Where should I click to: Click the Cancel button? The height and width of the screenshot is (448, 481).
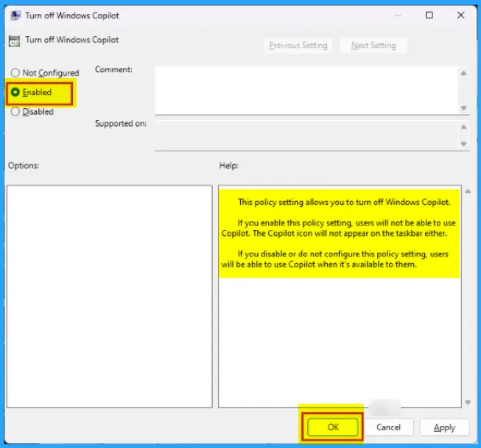[x=388, y=427]
